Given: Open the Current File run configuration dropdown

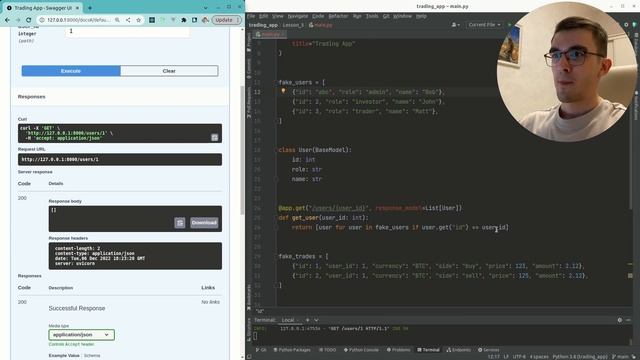Looking at the screenshot, I should tap(484, 25).
